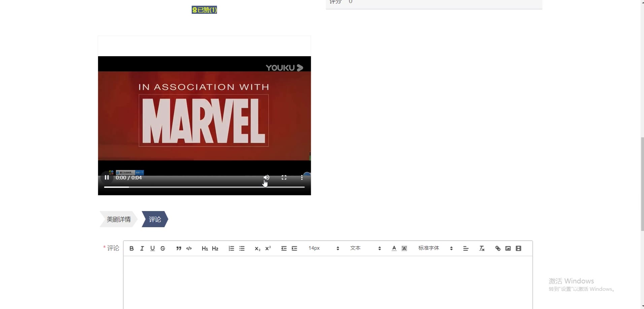Image resolution: width=644 pixels, height=309 pixels.
Task: Clear text formatting in the editor
Action: 482,248
